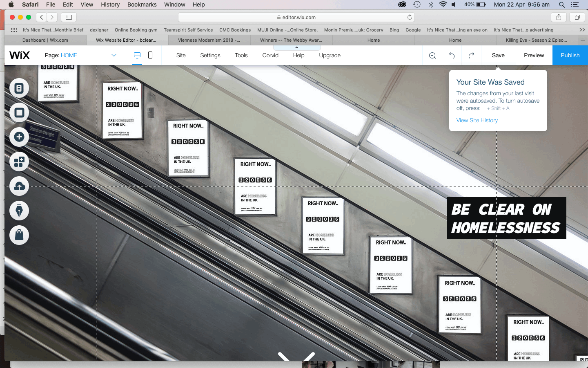Collapse the top toolbar arrow
This screenshot has width=588, height=368.
(296, 48)
